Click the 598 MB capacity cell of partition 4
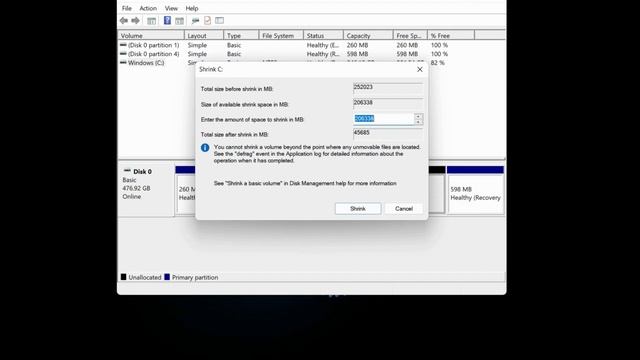This screenshot has width=640, height=360. (357, 54)
